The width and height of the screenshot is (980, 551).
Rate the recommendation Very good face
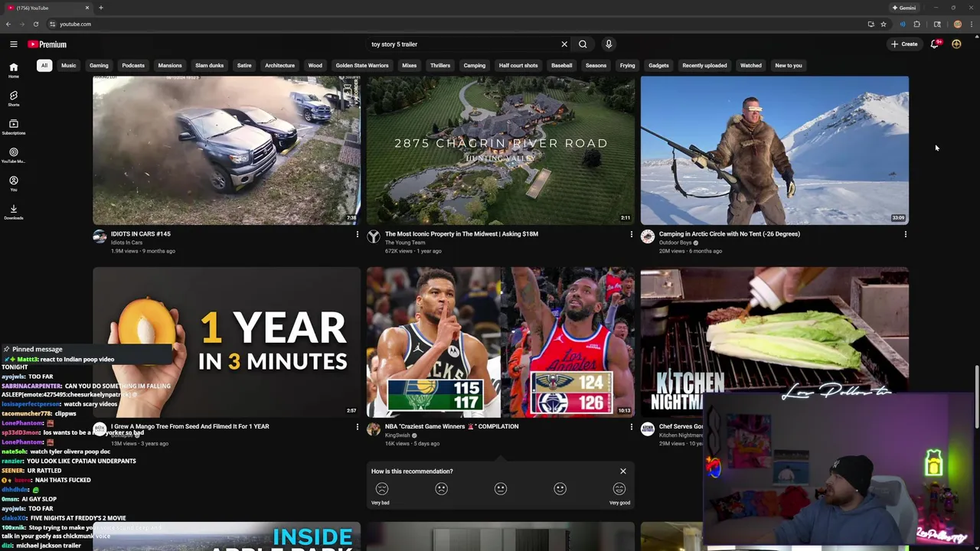click(x=619, y=489)
